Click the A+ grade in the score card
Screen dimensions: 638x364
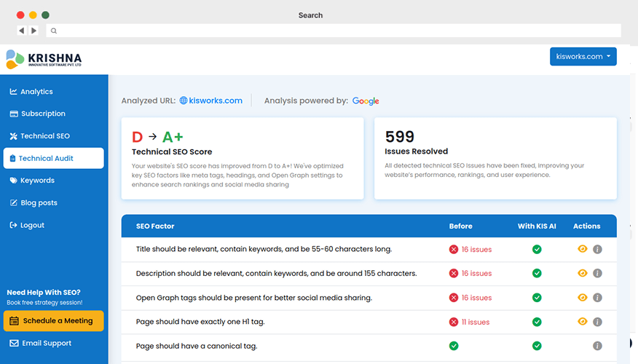pyautogui.click(x=173, y=137)
